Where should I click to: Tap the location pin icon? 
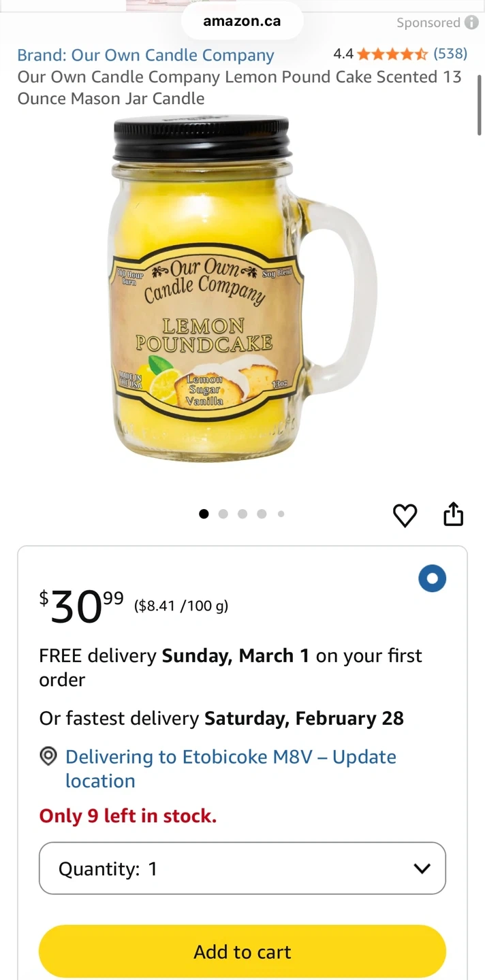48,756
